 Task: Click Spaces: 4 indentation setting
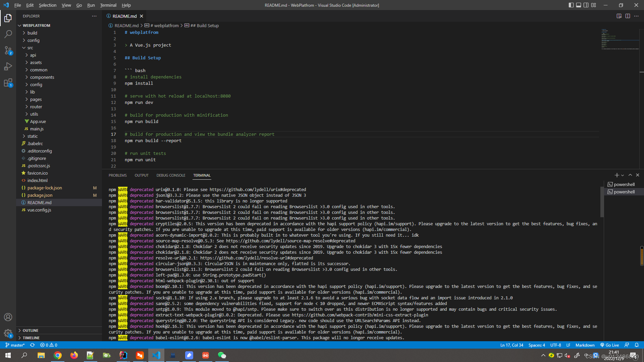537,345
